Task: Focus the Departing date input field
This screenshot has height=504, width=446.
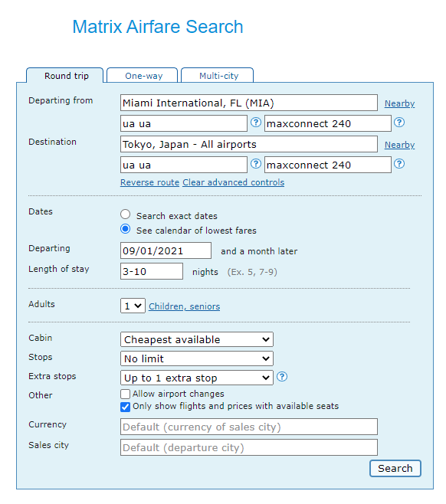Action: [x=166, y=250]
